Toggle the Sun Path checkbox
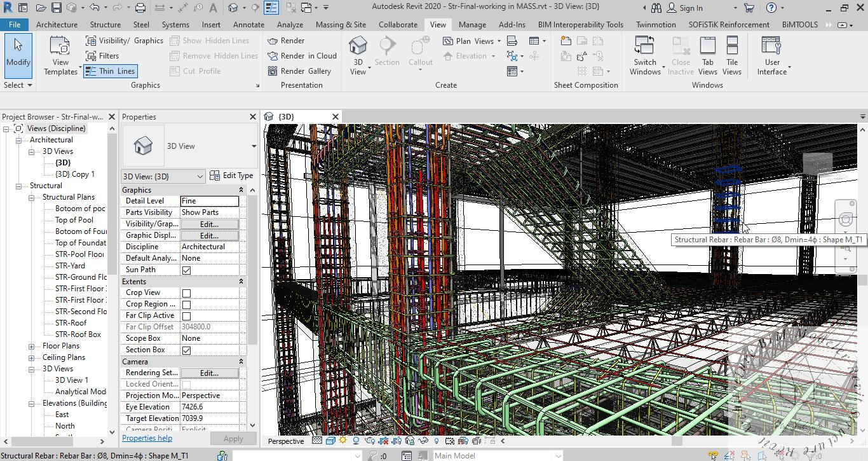The height and width of the screenshot is (461, 868). point(186,270)
